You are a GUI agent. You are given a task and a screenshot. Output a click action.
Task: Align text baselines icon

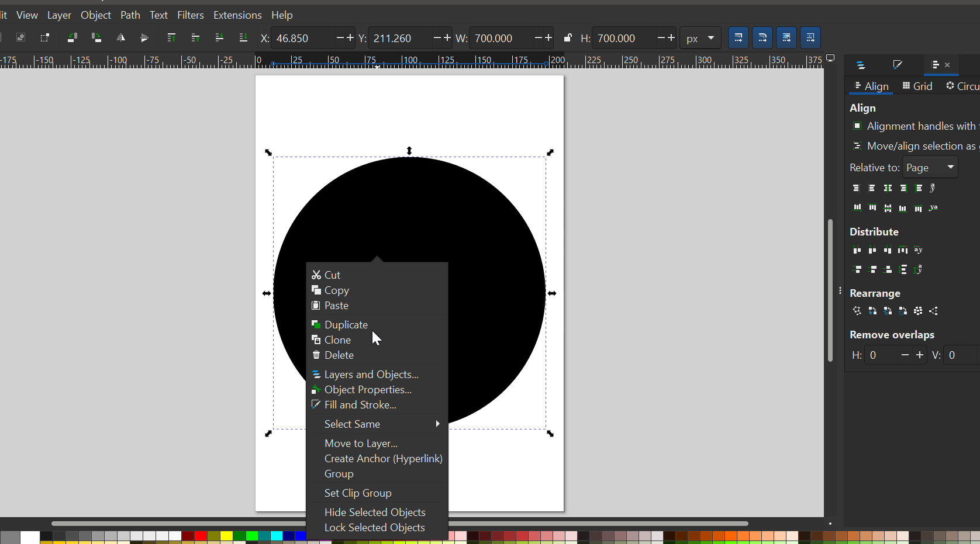pyautogui.click(x=934, y=207)
